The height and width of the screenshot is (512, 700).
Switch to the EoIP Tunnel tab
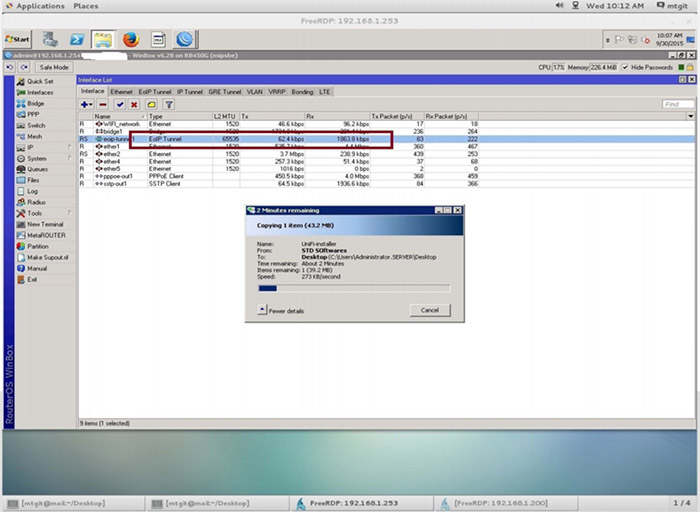154,92
